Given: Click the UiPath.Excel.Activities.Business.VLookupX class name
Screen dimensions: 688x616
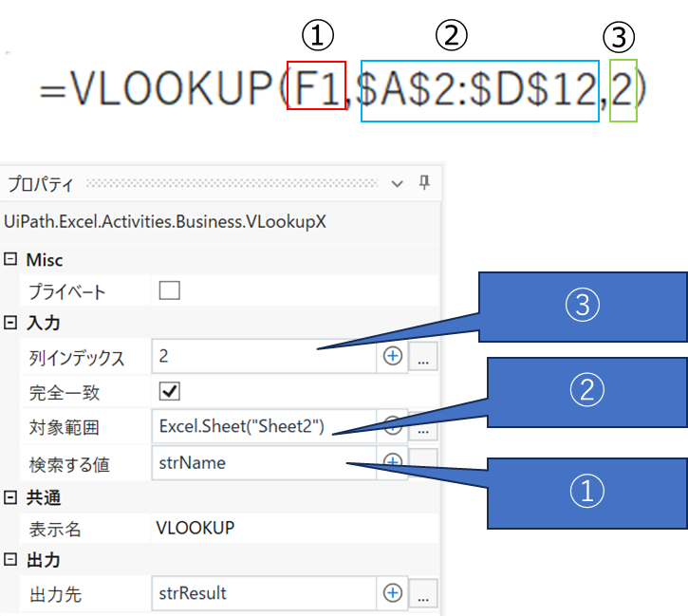Looking at the screenshot, I should [165, 221].
